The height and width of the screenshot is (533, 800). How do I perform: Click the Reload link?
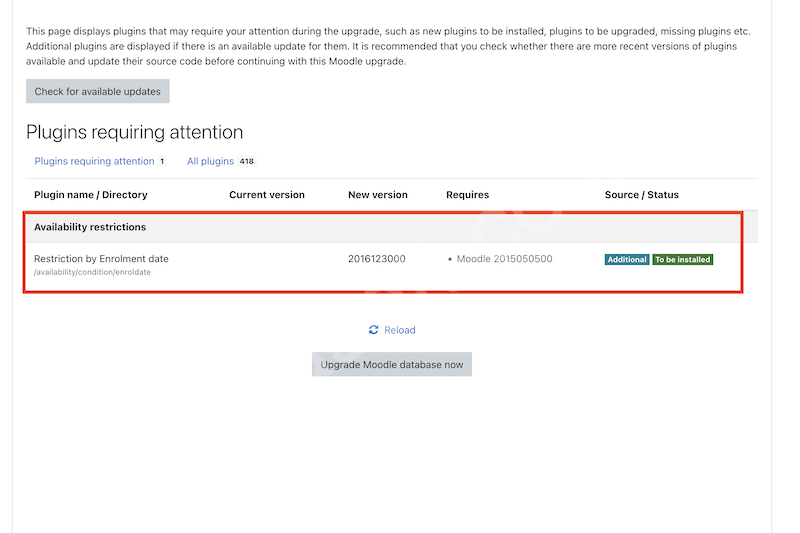399,330
